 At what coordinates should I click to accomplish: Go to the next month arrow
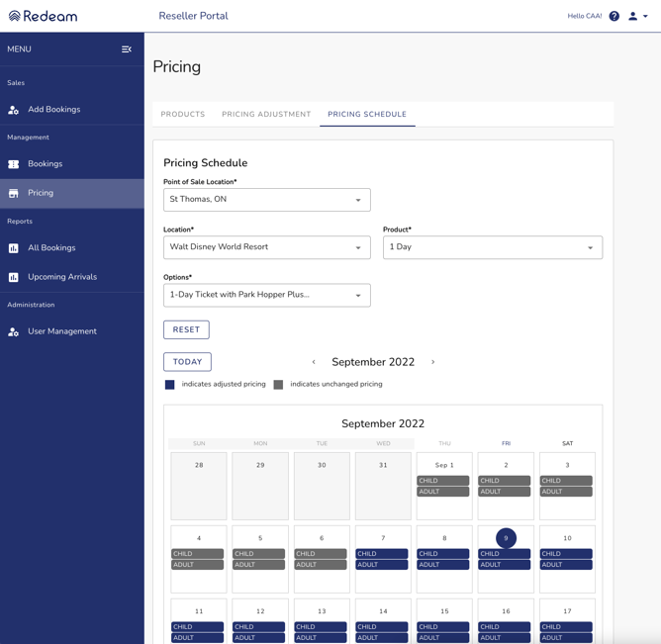[432, 362]
